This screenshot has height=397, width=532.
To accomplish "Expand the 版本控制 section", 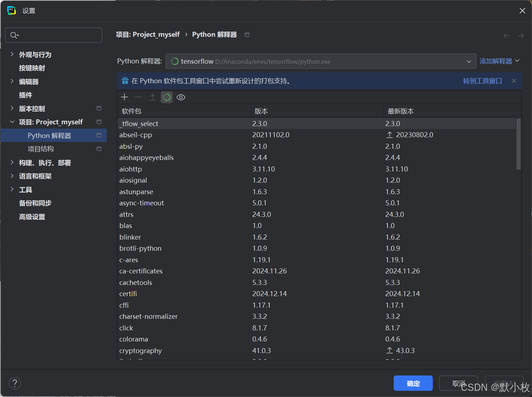I will point(12,108).
